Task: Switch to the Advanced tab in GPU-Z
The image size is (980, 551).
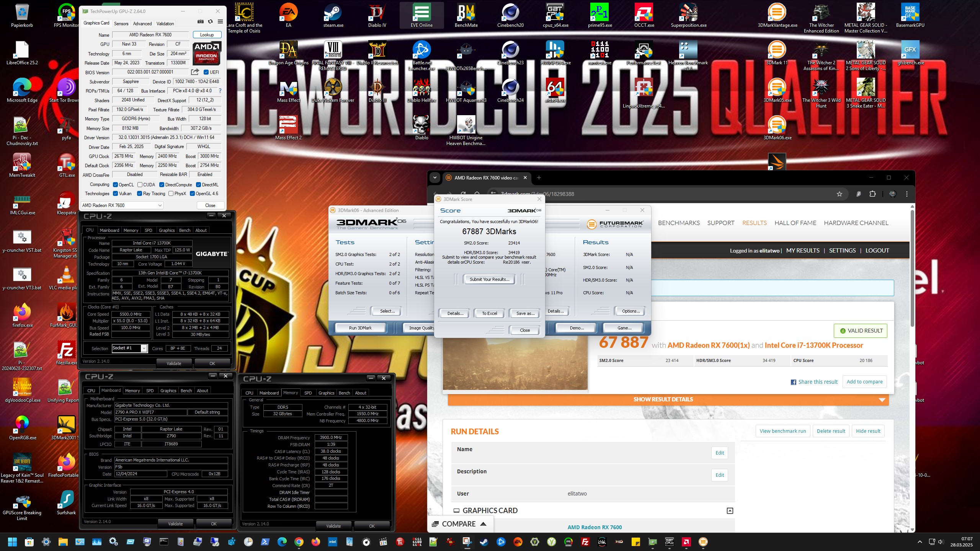Action: (x=142, y=24)
